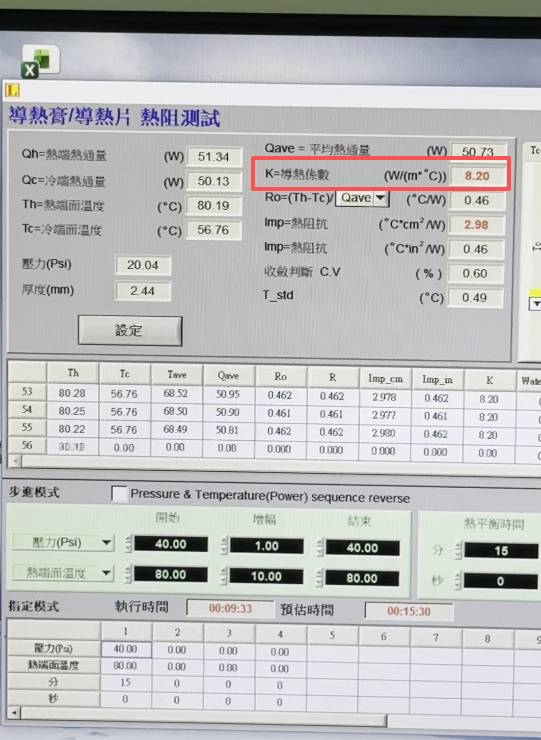This screenshot has height=740, width=541.
Task: Click the T_std value 0.49
Action: 475,298
